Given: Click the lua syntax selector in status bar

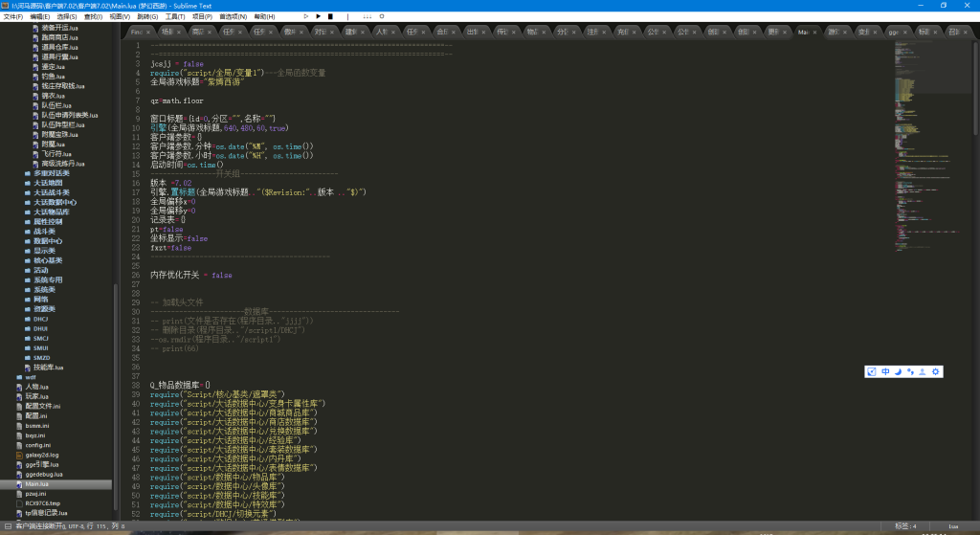Looking at the screenshot, I should [953, 525].
